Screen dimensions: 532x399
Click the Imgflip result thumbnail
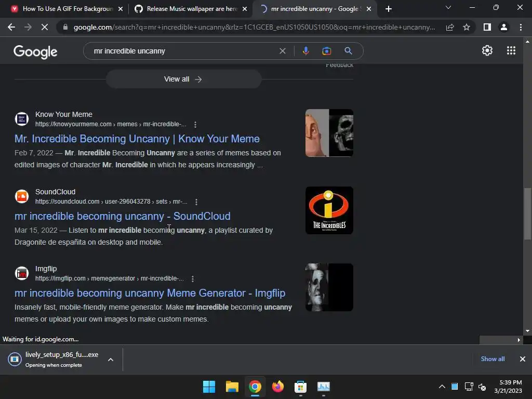point(329,287)
